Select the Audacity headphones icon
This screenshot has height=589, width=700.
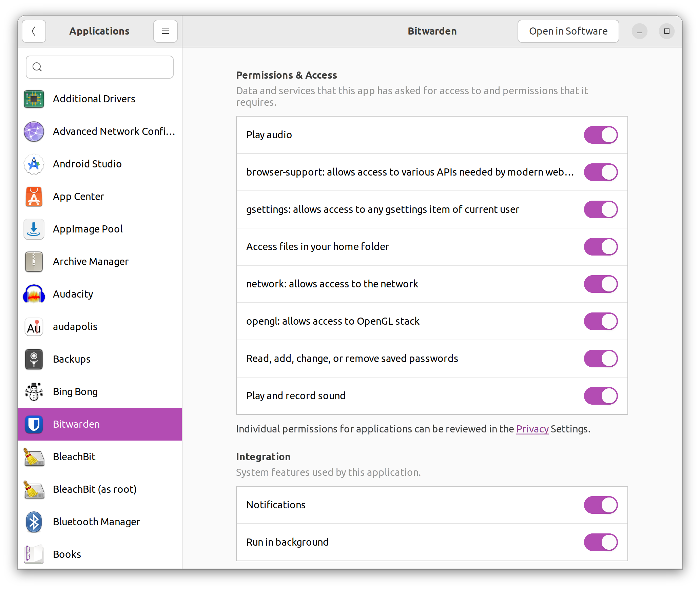tap(34, 294)
